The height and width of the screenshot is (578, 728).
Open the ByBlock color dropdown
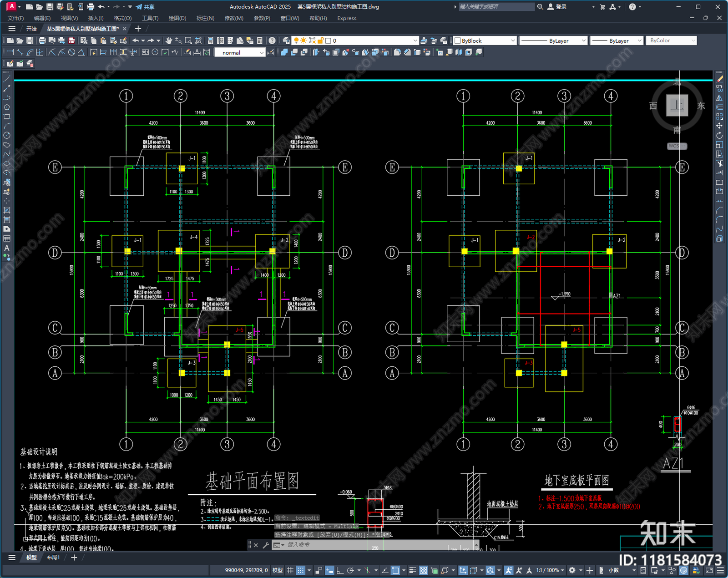click(x=513, y=41)
